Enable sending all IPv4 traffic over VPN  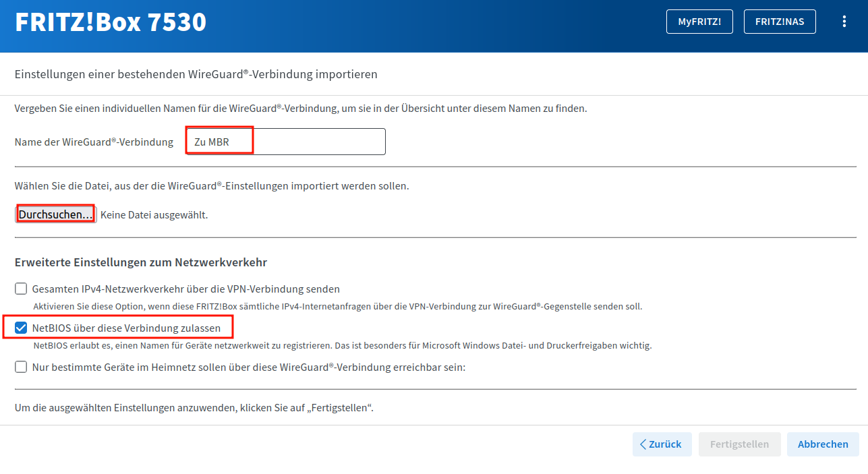21,289
